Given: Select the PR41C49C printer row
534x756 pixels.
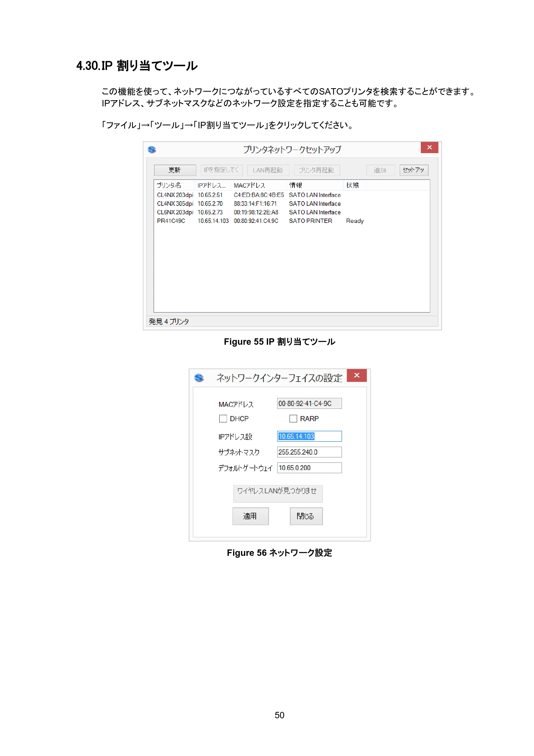Looking at the screenshot, I should click(x=292, y=221).
